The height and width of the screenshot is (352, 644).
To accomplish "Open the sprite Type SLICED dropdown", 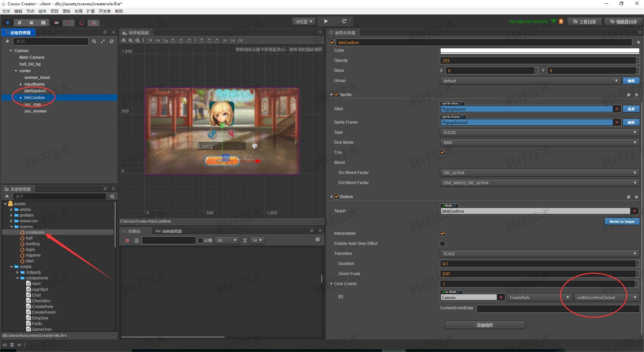I will click(540, 132).
